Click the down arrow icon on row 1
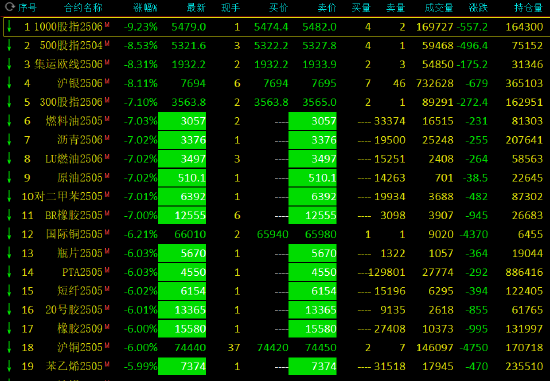The width and height of the screenshot is (550, 381). pos(9,27)
